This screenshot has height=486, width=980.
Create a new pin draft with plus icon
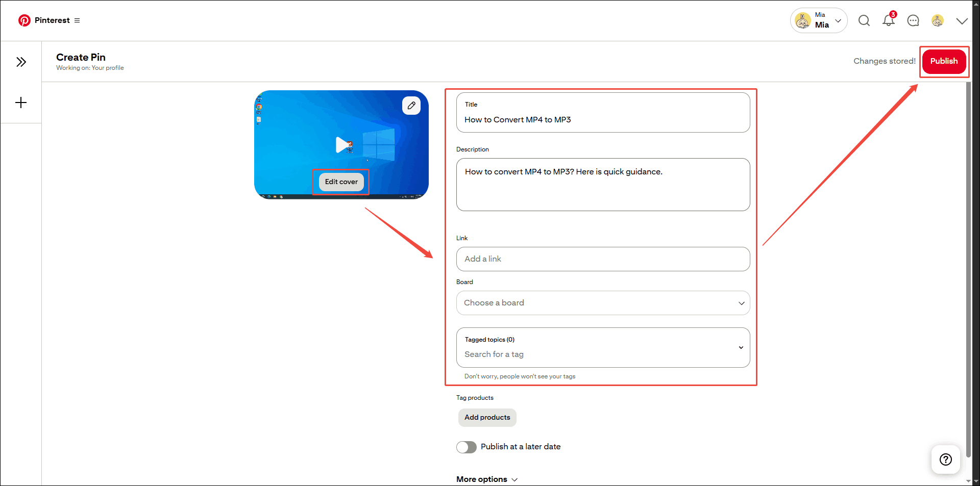21,103
